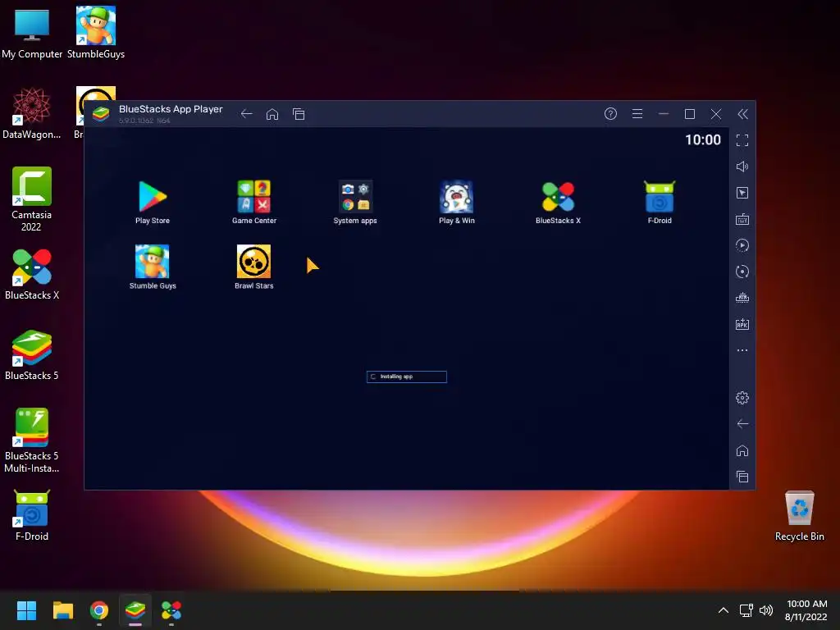Click the BlueStacks 5 taskbar icon
This screenshot has width=840, height=630.
pos(135,610)
